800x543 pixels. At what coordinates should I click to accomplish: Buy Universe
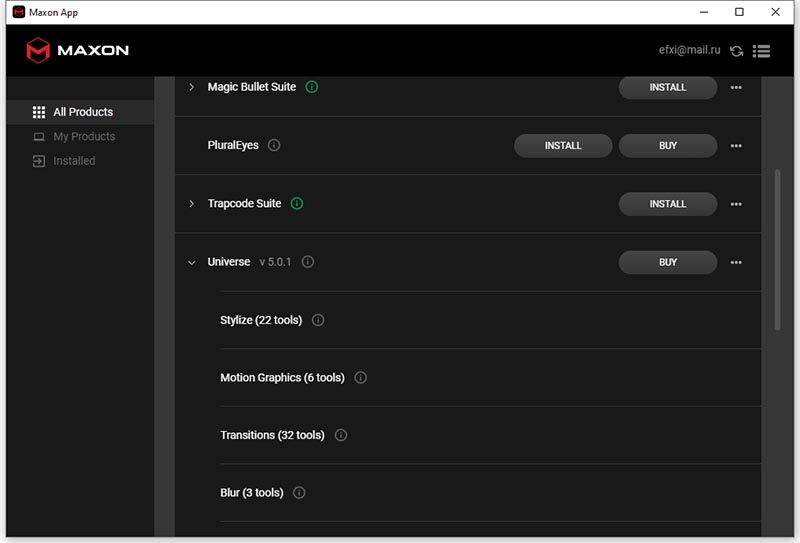pyautogui.click(x=668, y=262)
